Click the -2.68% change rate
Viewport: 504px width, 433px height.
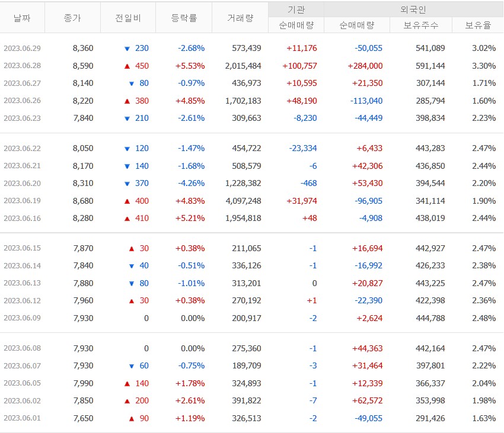192,48
